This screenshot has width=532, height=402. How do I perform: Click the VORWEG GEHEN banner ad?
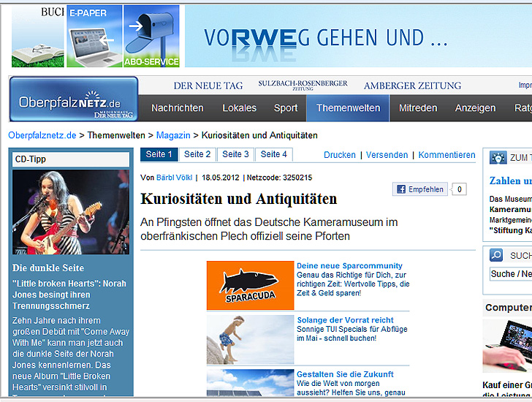click(x=358, y=36)
